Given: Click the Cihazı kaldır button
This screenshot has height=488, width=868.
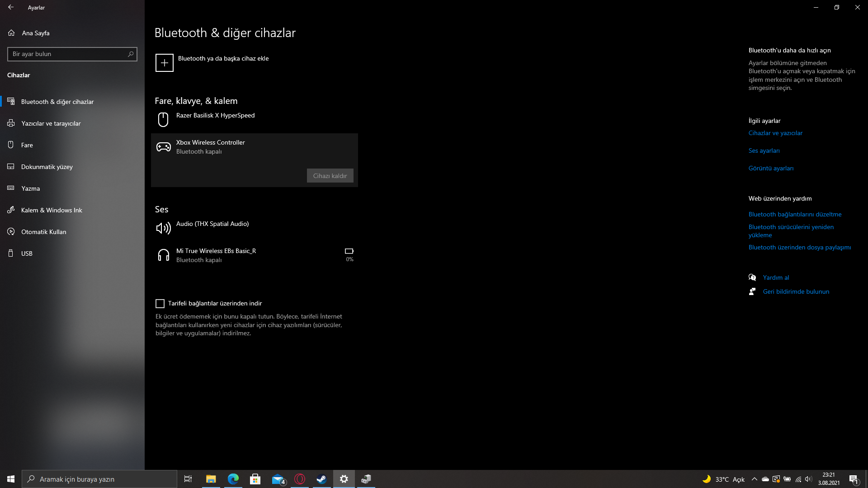Looking at the screenshot, I should 330,176.
